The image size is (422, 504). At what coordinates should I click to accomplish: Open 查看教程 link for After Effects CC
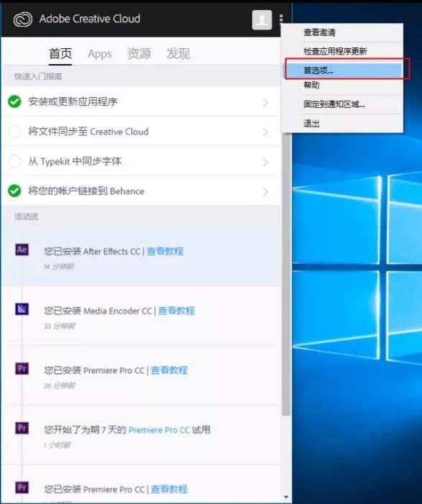pyautogui.click(x=165, y=252)
